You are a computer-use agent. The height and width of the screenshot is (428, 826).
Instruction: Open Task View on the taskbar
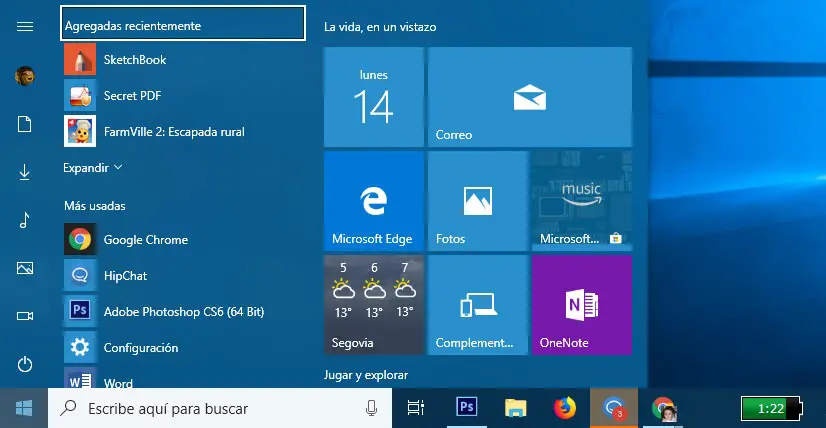416,408
